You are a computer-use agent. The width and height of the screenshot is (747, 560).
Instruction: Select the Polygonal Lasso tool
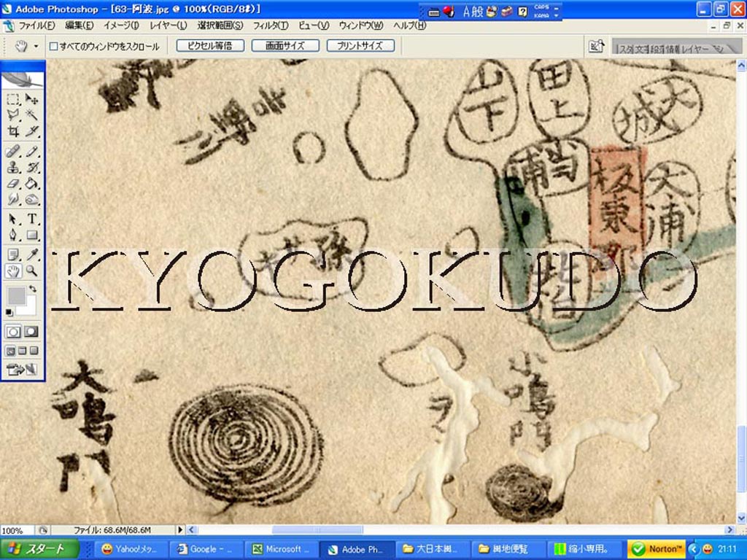point(13,115)
